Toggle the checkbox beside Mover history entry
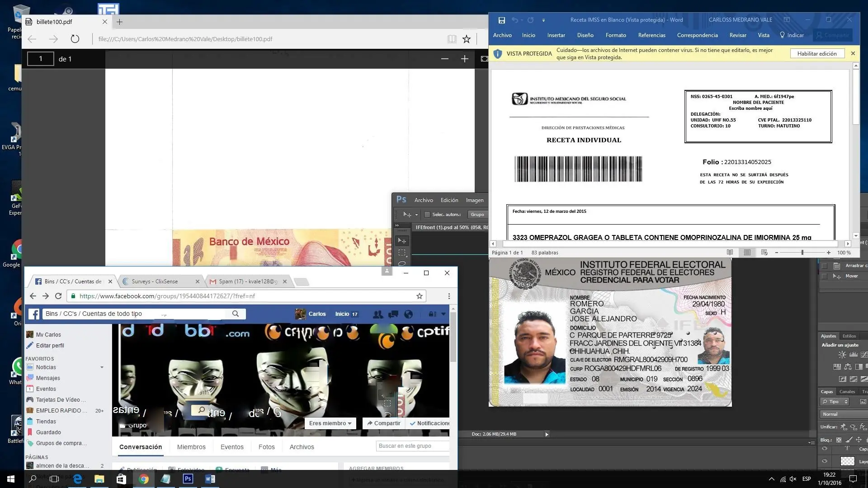 [x=824, y=276]
